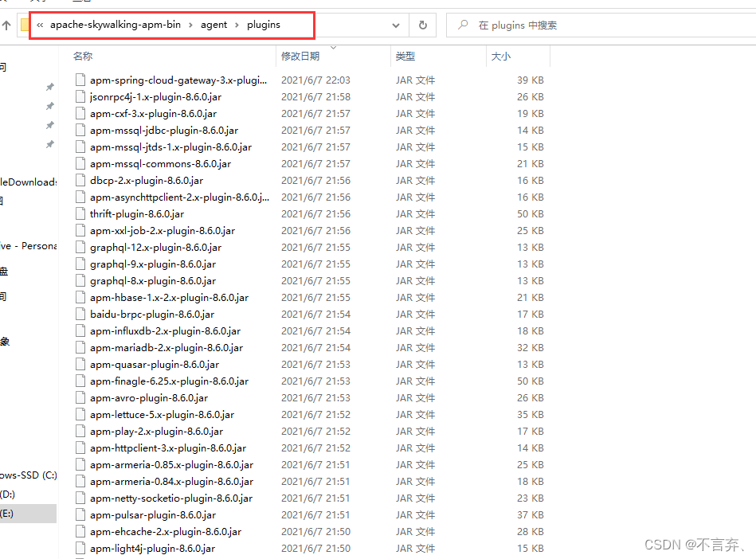Select file name apm-light4j-plugin-8.6.0.jar
The height and width of the screenshot is (559, 756).
pyautogui.click(x=152, y=549)
